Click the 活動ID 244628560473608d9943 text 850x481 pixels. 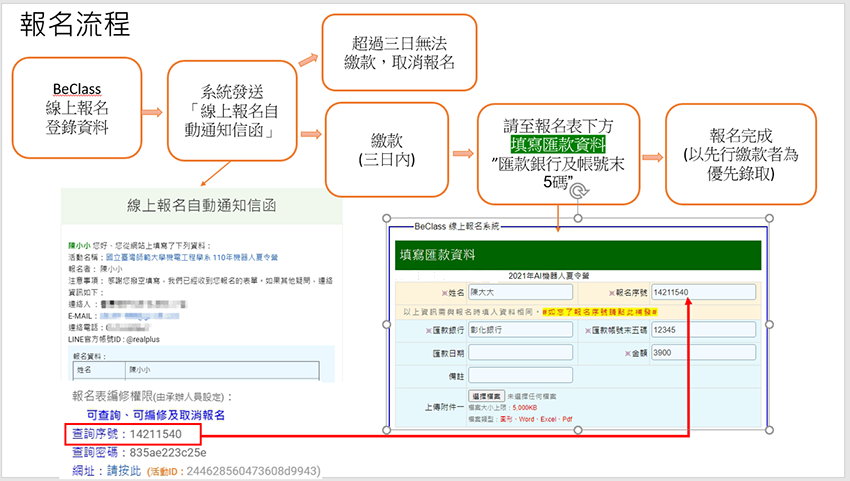234,471
